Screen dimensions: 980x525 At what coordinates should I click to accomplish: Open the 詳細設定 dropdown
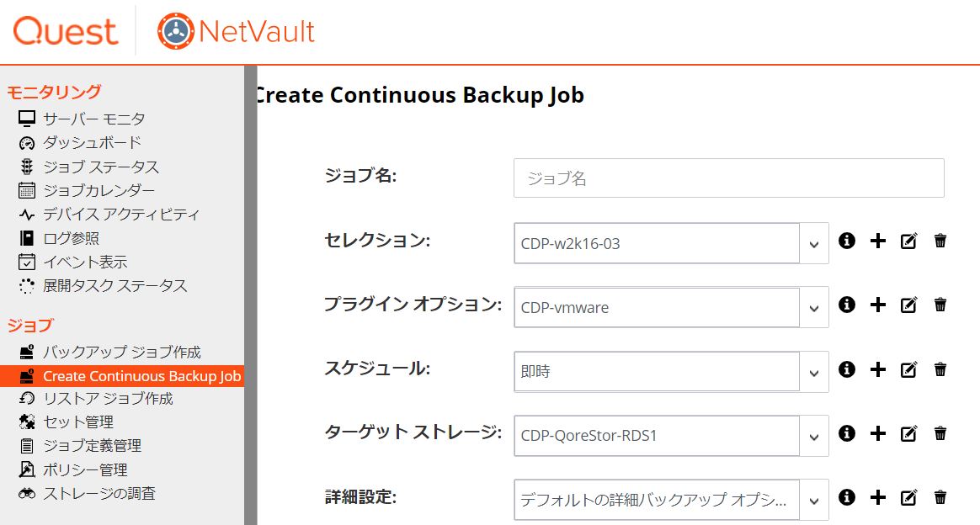pyautogui.click(x=813, y=500)
